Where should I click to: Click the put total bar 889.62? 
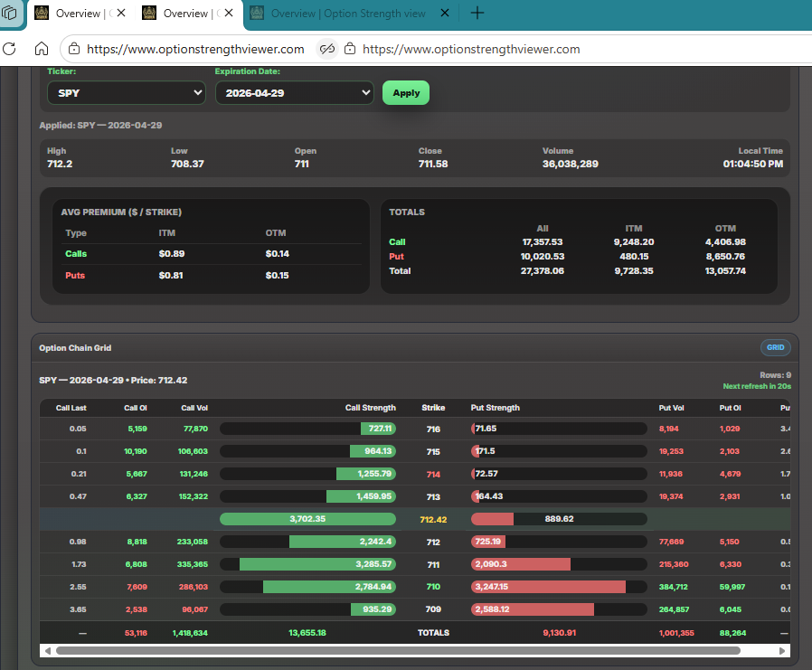[x=559, y=519]
